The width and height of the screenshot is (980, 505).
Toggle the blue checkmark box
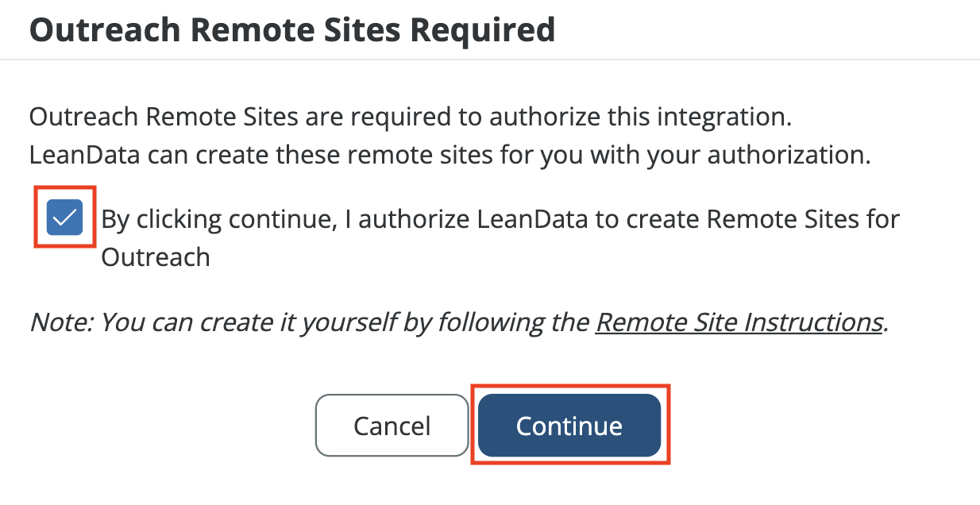pyautogui.click(x=64, y=218)
